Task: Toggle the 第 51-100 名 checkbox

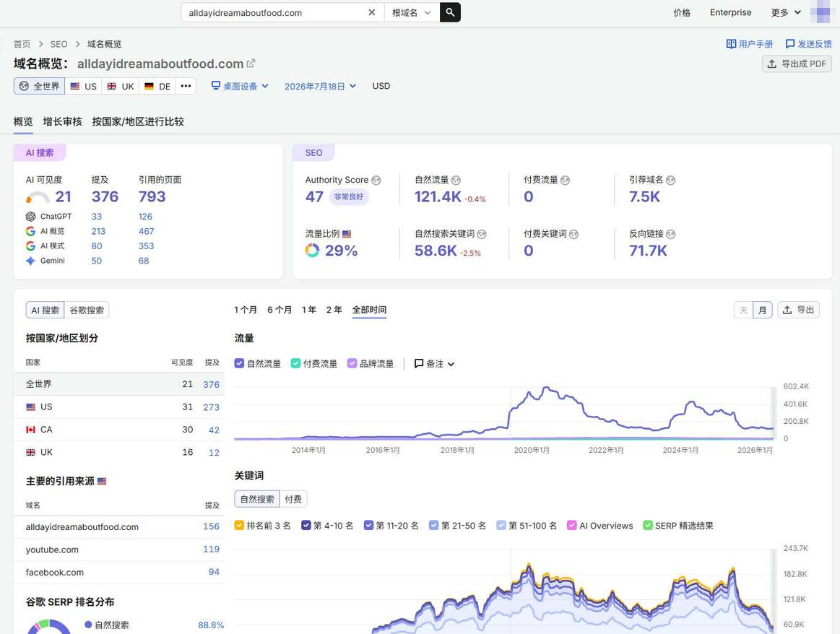Action: click(501, 525)
